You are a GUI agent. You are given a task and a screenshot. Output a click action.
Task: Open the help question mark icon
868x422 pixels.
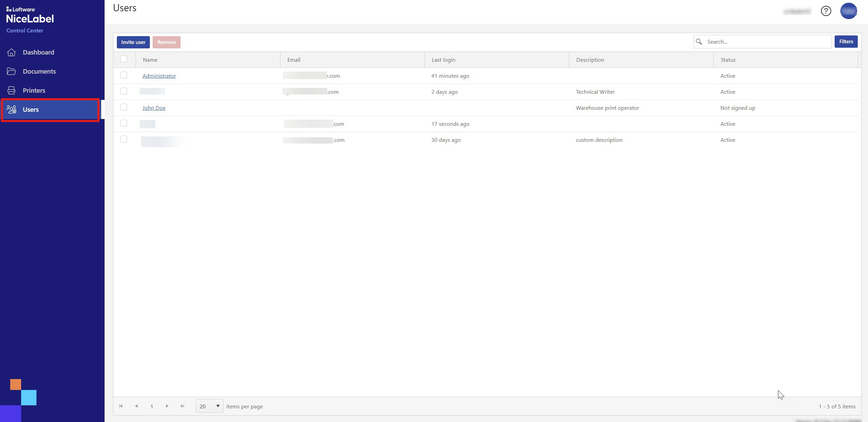(x=826, y=11)
